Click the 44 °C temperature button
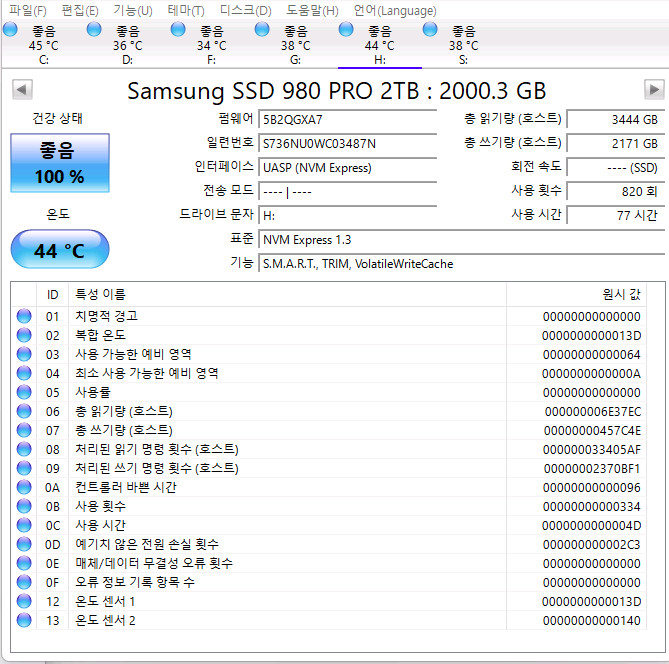 60,249
